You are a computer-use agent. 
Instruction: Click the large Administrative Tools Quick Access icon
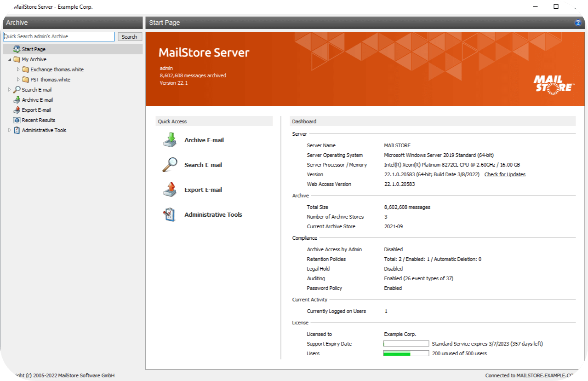pos(170,214)
